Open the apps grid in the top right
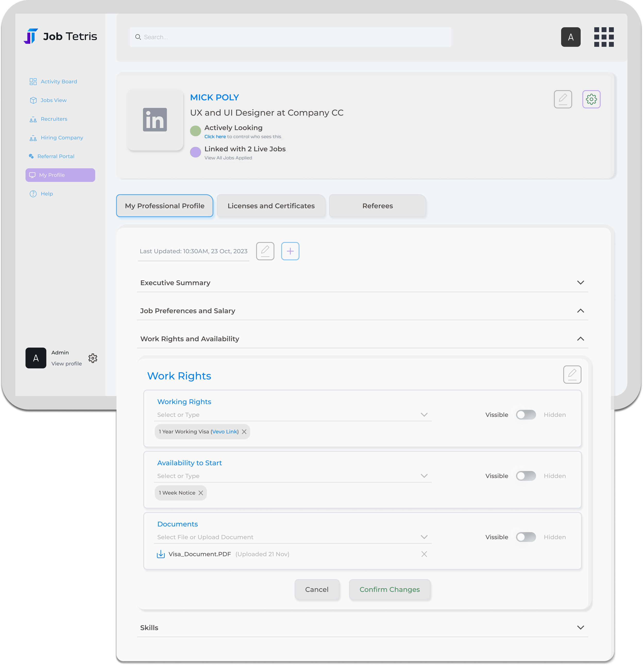Image resolution: width=644 pixels, height=665 pixels. [604, 37]
